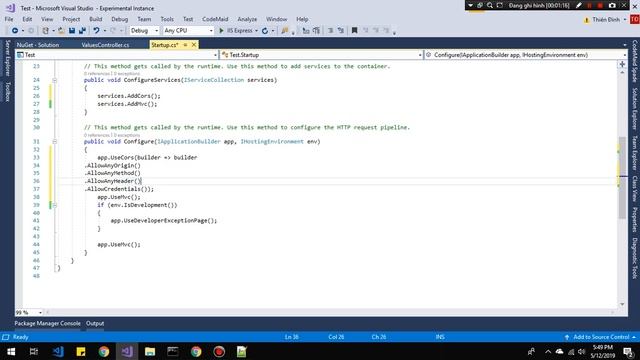Screen dimensions: 640x360
Task: Click 'app.UseDeveloperExceptionPage();' on line 41
Action: [164, 220]
